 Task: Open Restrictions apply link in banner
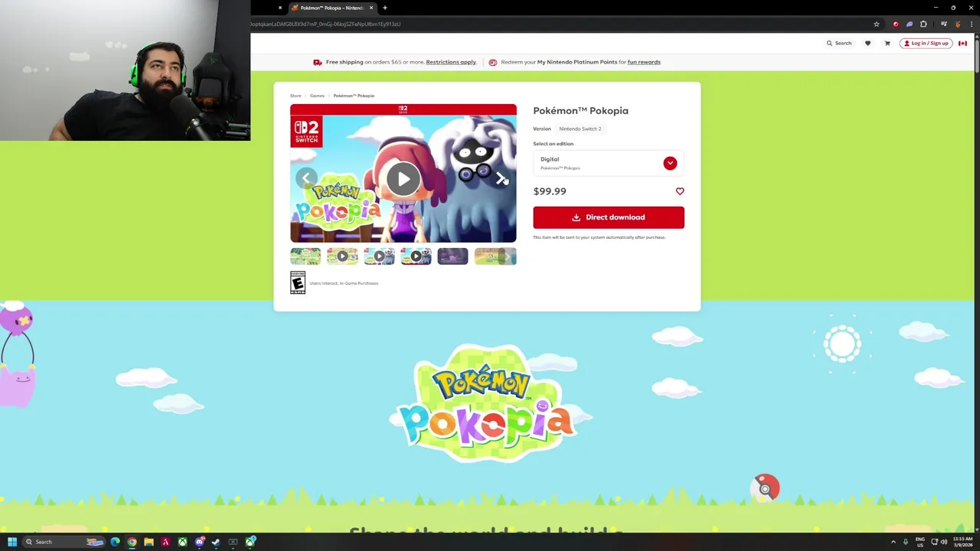(451, 62)
